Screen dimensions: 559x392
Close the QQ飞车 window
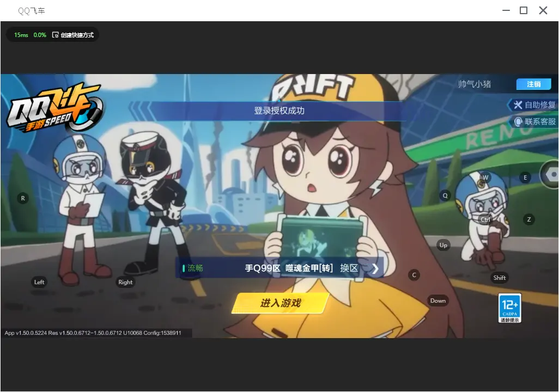(x=543, y=10)
